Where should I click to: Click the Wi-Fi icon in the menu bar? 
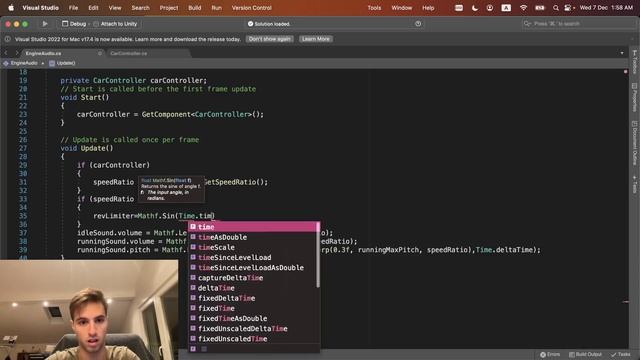523,8
